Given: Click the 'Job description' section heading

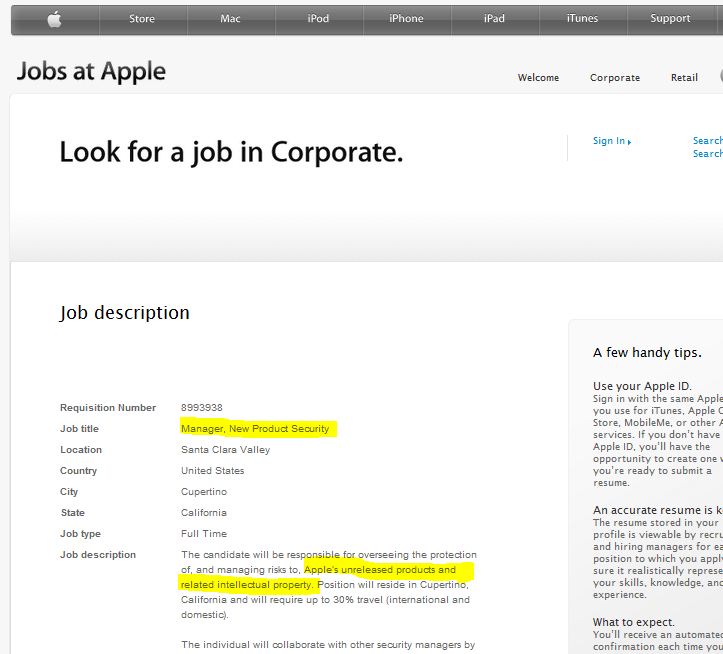Looking at the screenshot, I should pos(125,313).
